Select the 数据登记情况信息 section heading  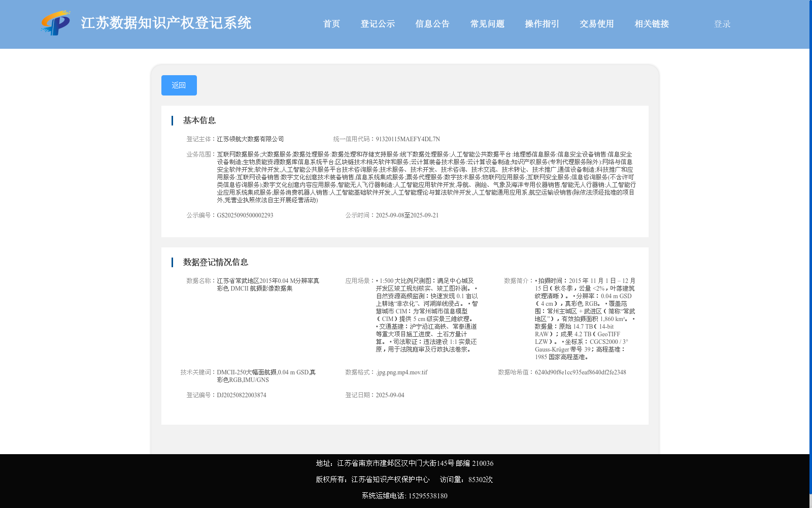pyautogui.click(x=216, y=262)
